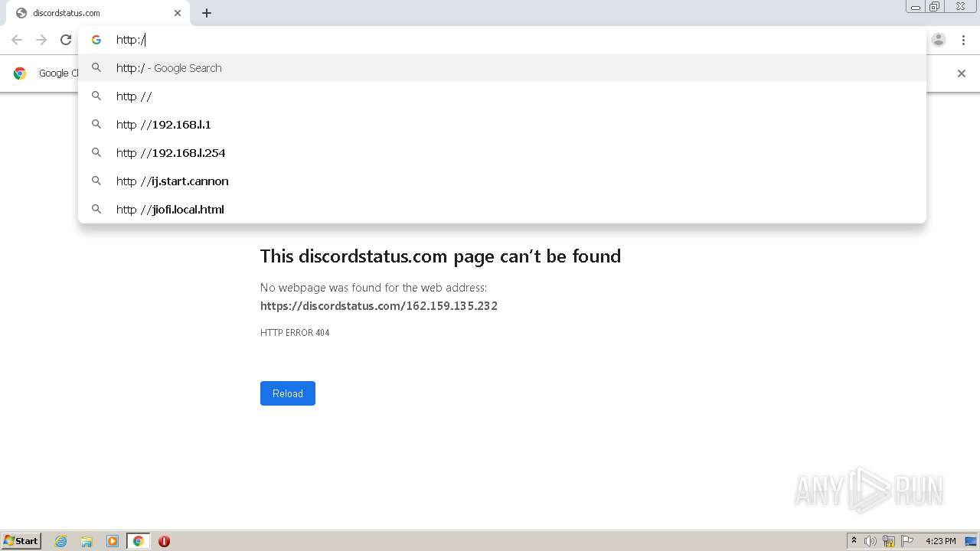
Task: Click the Google icon in address bar
Action: click(96, 40)
